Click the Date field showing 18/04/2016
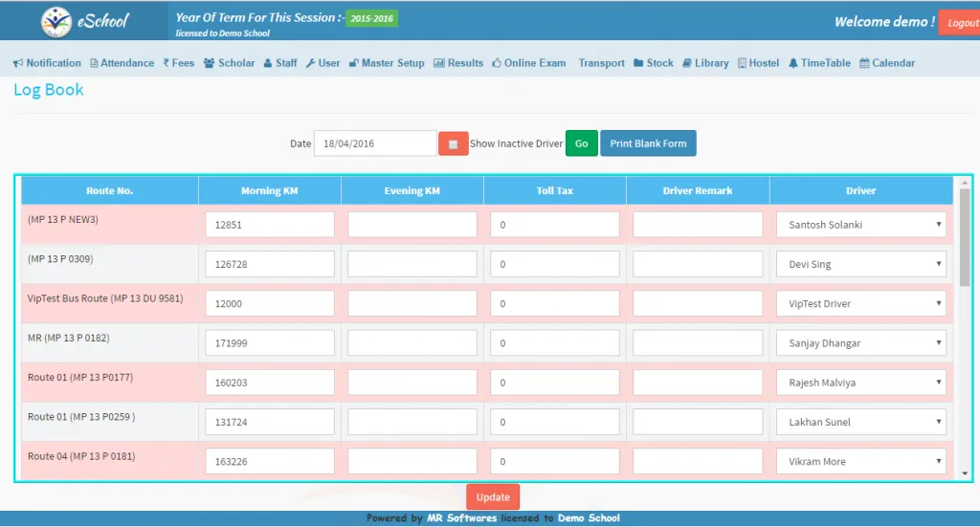980x527 pixels. click(x=374, y=143)
